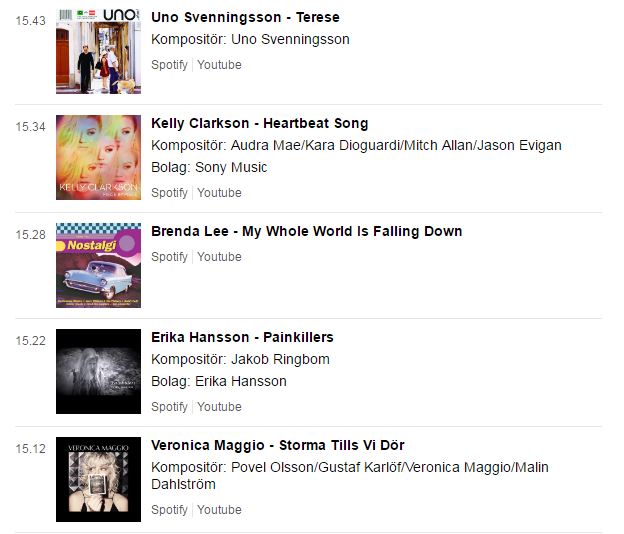Click the Uno Svenningsson album cover thumbnail
The width and height of the screenshot is (624, 534).
click(98, 51)
